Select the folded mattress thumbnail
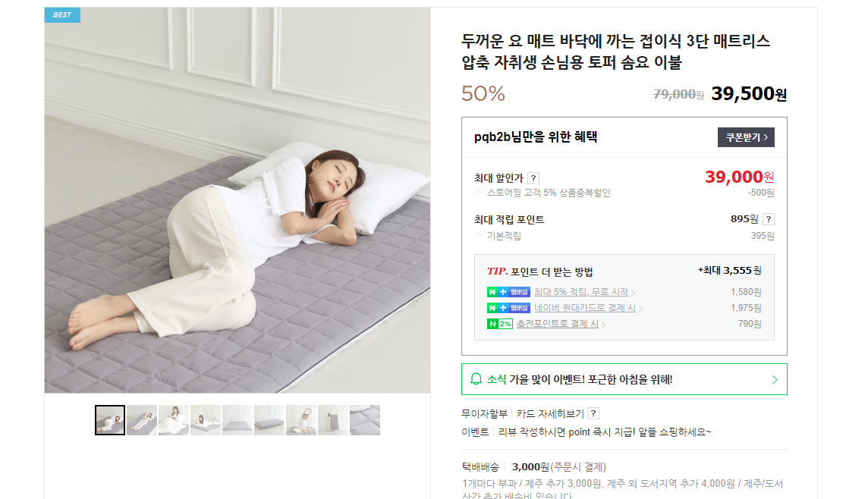Viewport: 868px width, 499px height. [x=269, y=420]
